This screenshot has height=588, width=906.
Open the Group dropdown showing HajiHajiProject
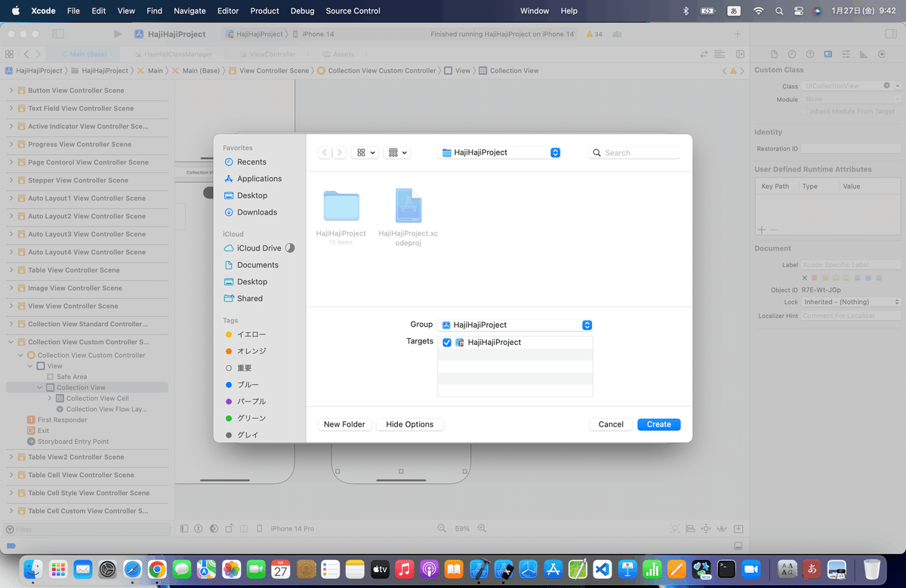click(x=515, y=325)
